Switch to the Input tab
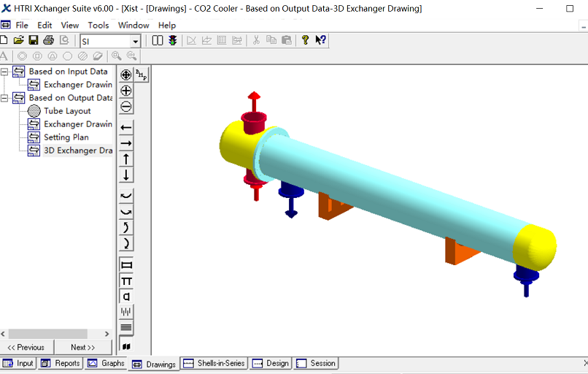 point(18,364)
